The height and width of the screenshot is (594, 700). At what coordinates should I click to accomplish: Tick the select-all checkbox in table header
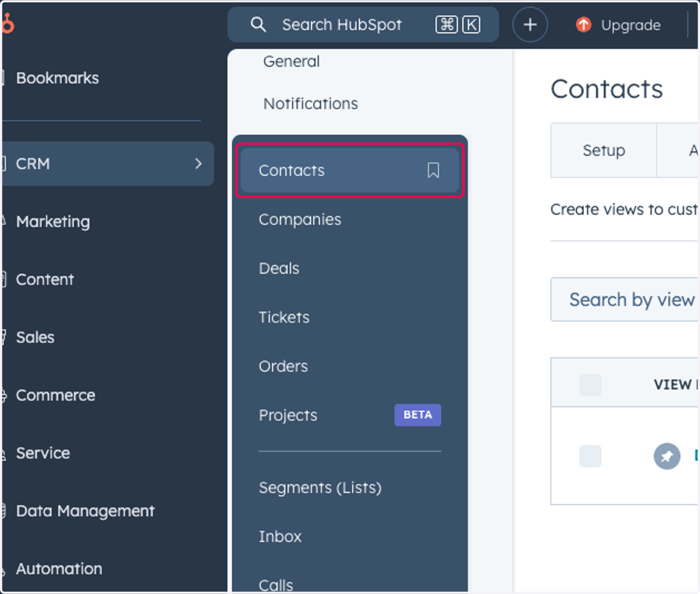pos(590,385)
